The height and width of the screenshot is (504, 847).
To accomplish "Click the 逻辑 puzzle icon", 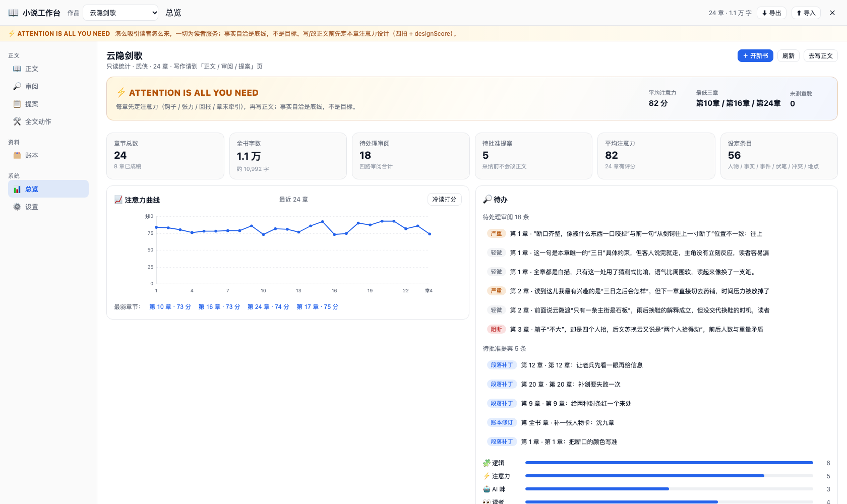I will 487,463.
